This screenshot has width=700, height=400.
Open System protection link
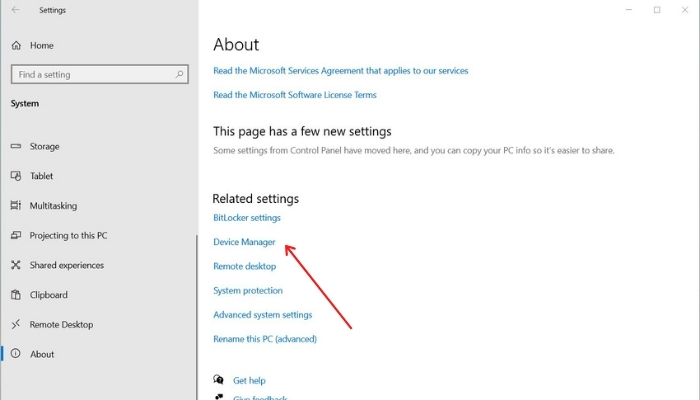[248, 290]
